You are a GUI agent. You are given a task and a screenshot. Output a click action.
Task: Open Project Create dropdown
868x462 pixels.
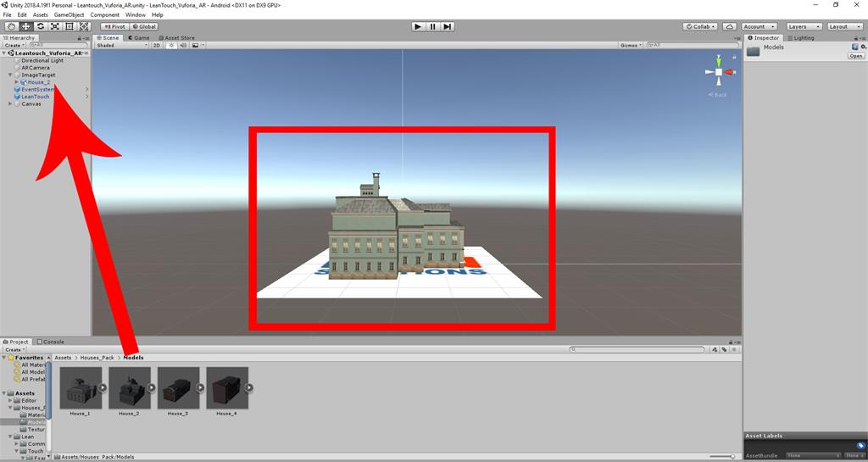pyautogui.click(x=14, y=349)
